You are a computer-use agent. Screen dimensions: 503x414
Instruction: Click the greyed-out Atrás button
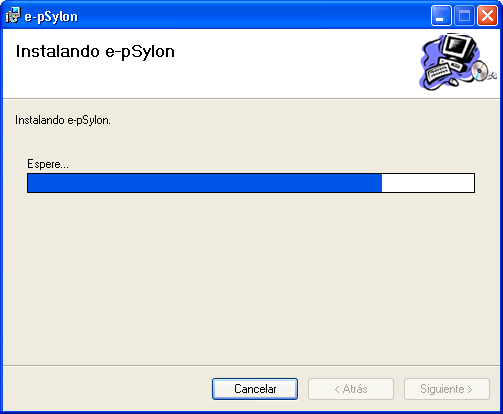tap(351, 389)
